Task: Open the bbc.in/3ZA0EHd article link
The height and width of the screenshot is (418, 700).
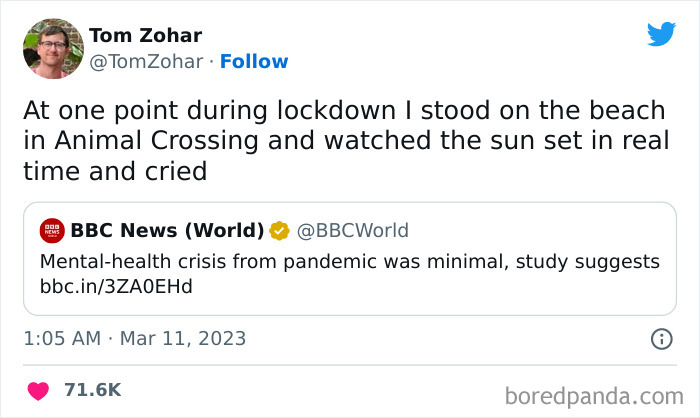Action: (115, 287)
